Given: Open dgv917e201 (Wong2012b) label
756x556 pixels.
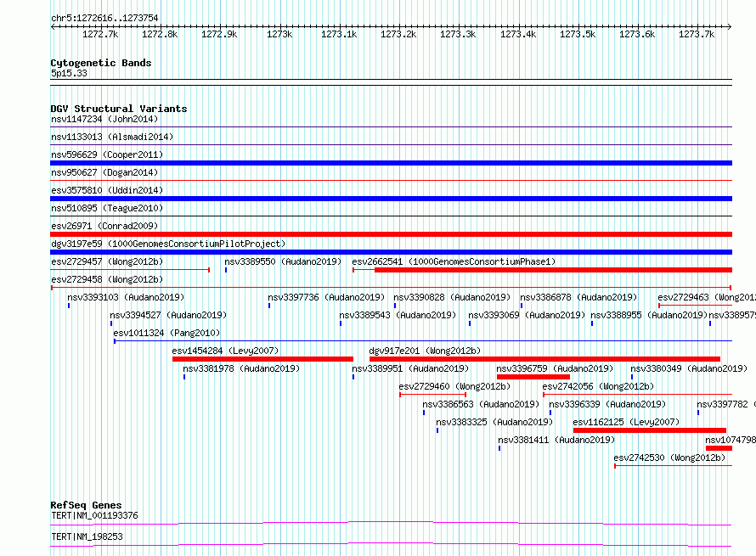Looking at the screenshot, I should tap(425, 351).
